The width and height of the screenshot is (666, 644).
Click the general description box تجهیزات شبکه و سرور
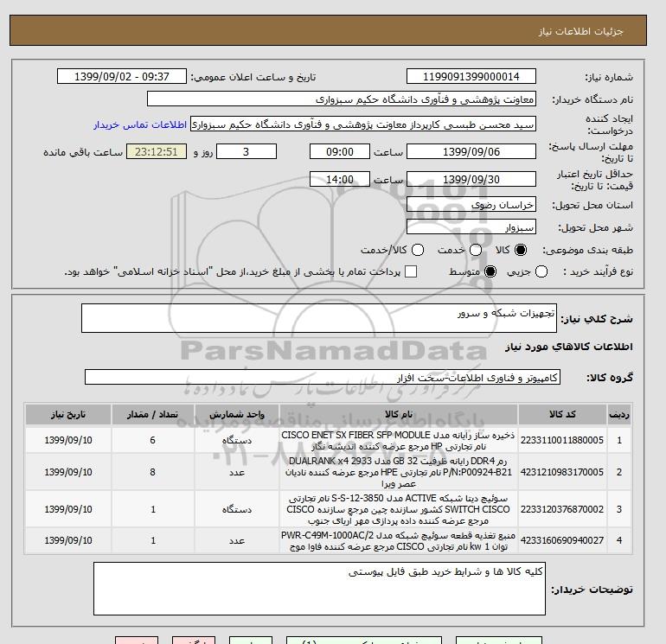(319, 318)
